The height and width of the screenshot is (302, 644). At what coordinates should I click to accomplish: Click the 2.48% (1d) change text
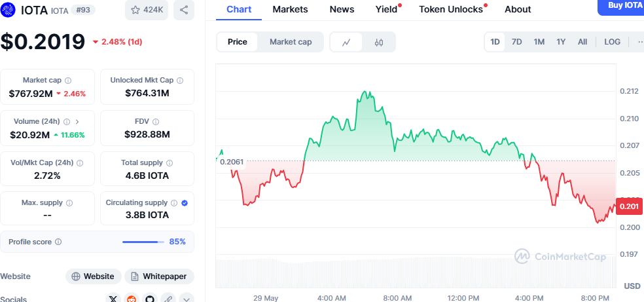click(x=122, y=42)
